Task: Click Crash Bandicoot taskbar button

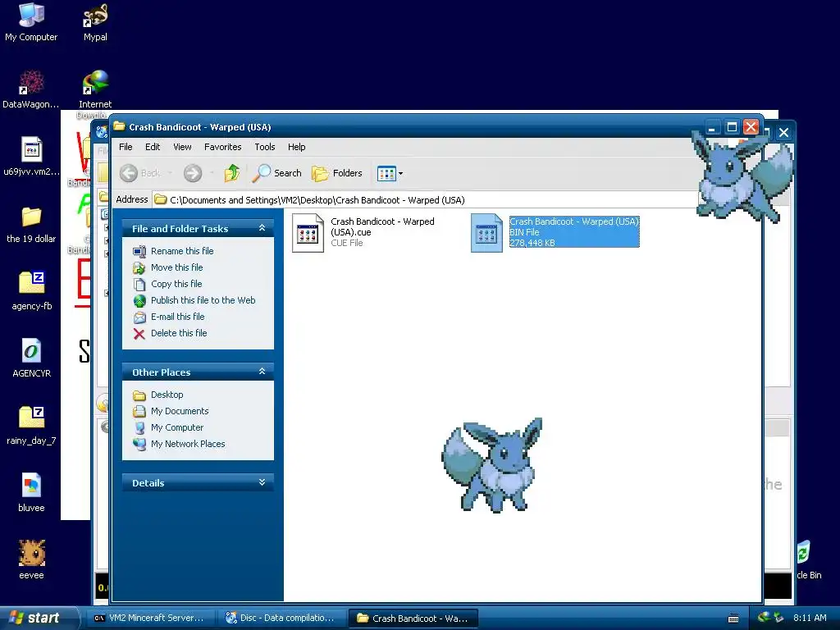Action: (x=413, y=619)
